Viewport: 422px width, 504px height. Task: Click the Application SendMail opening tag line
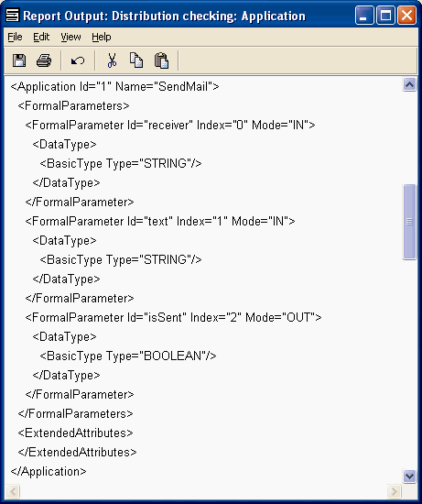[114, 86]
